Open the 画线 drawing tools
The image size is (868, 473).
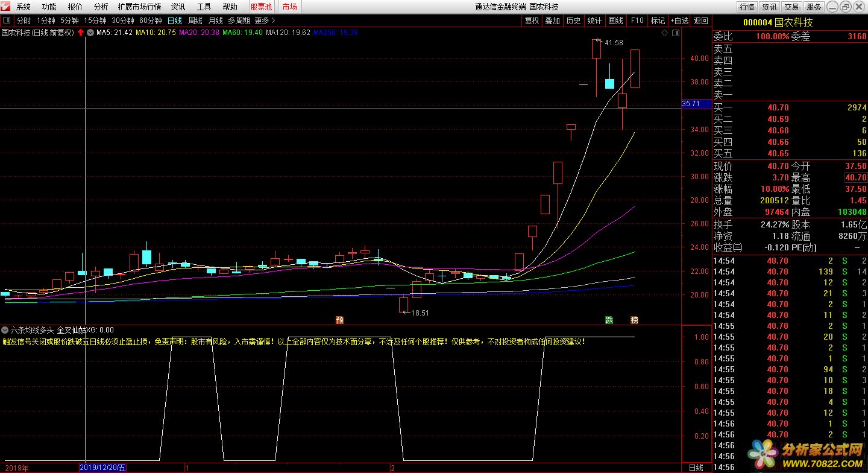615,21
